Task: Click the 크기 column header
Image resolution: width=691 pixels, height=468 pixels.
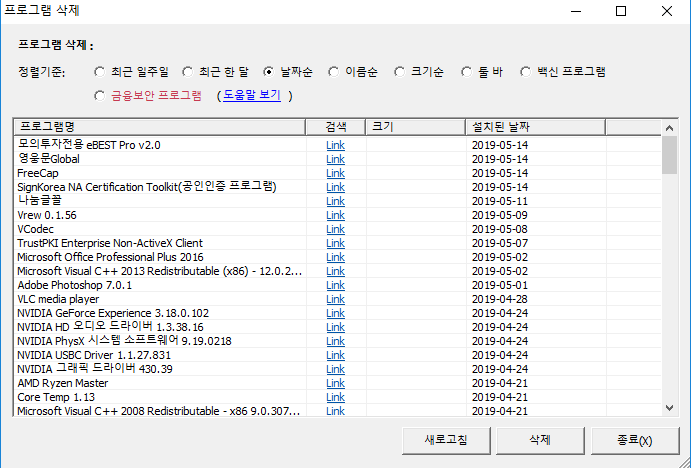Action: click(x=416, y=127)
